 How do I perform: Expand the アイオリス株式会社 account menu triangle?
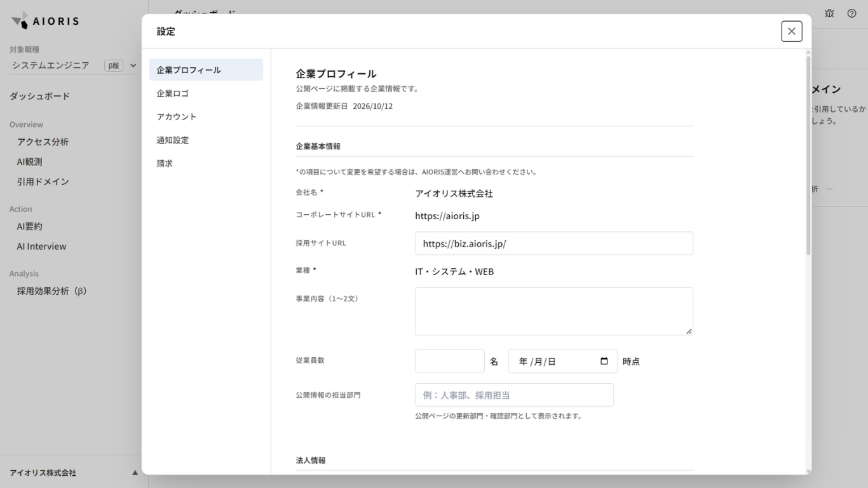(135, 473)
